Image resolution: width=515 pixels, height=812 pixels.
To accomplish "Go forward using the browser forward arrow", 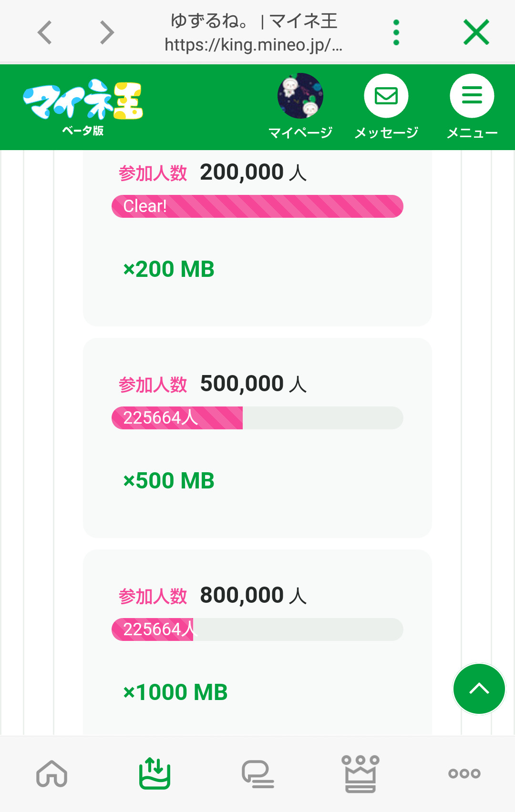I will coord(107,32).
